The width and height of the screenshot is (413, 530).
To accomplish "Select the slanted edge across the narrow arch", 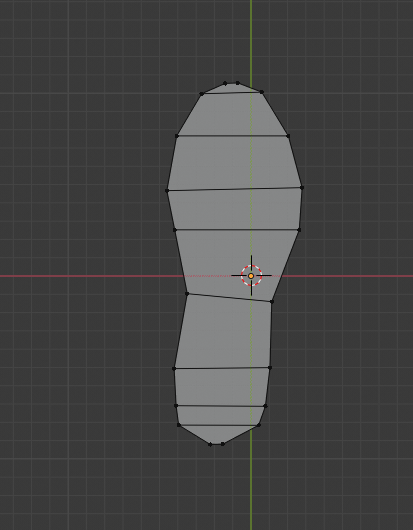I will pyautogui.click(x=229, y=297).
